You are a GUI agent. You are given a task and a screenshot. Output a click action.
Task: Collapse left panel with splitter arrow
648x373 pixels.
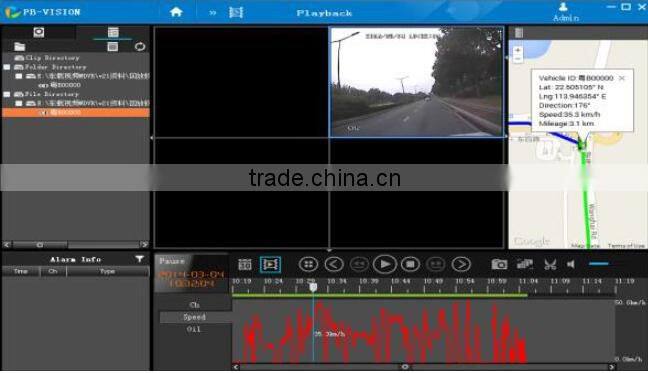click(x=152, y=138)
